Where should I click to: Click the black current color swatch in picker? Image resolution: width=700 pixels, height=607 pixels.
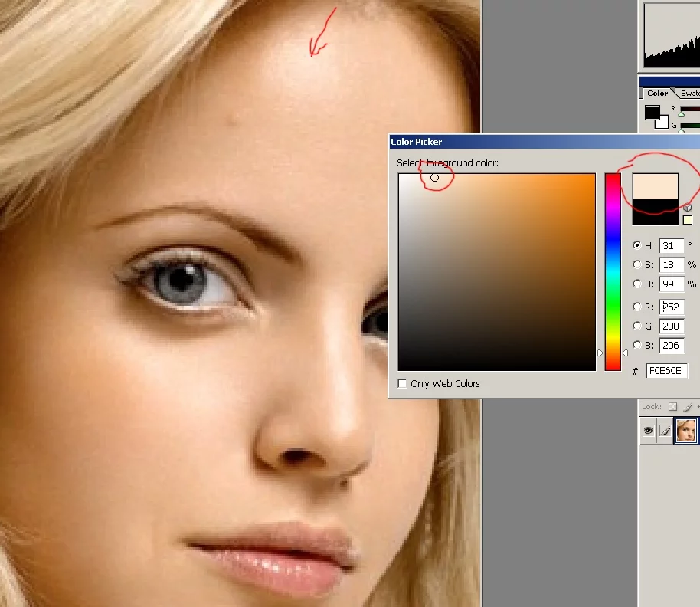pos(655,212)
